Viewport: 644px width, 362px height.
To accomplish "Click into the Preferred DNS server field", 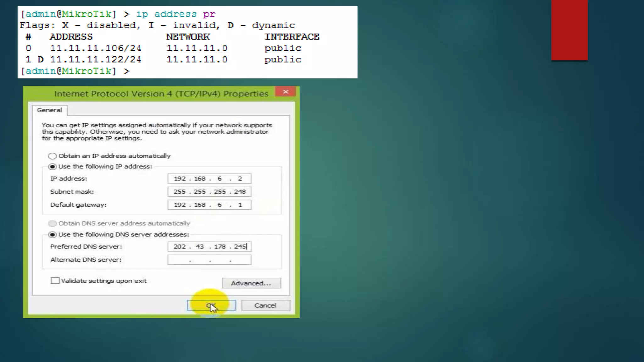I will [x=209, y=247].
